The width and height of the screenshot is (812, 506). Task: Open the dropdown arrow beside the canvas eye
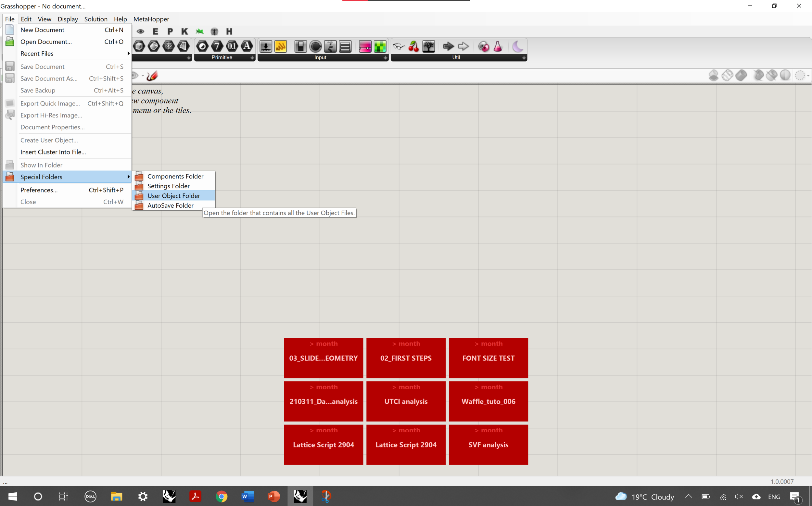tap(143, 76)
